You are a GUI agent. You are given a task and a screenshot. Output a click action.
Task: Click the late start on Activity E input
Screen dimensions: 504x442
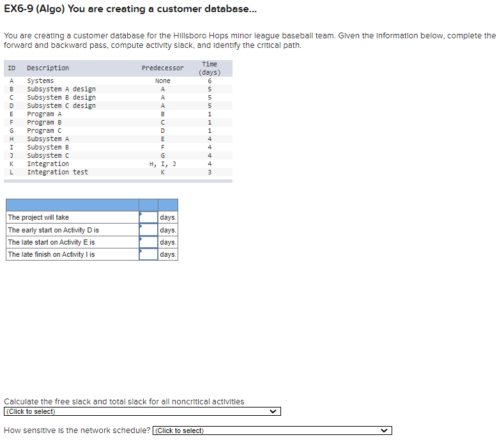click(148, 242)
